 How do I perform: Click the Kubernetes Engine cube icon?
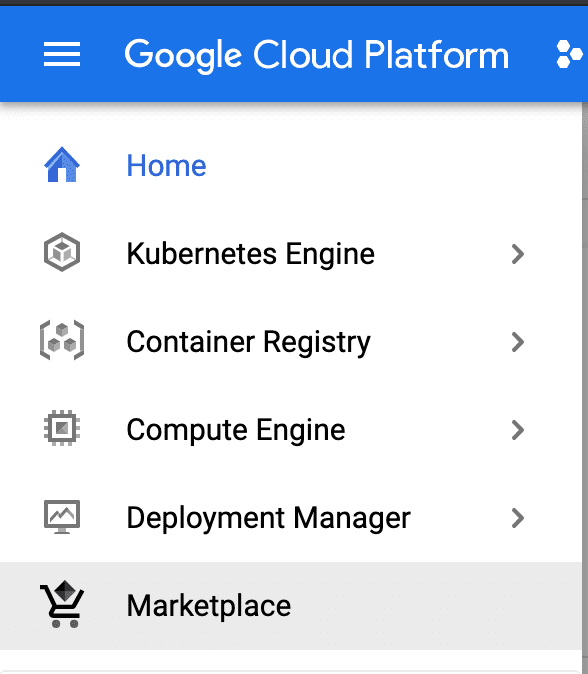(x=62, y=252)
